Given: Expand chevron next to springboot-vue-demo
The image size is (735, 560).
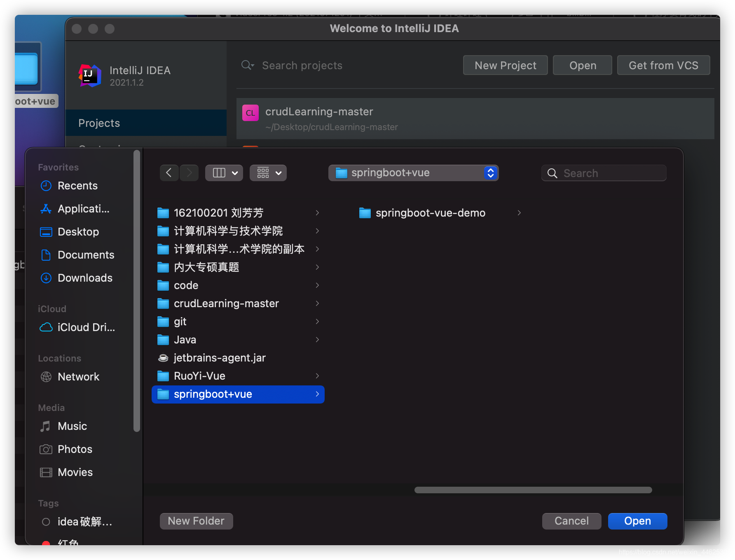Looking at the screenshot, I should pos(519,213).
